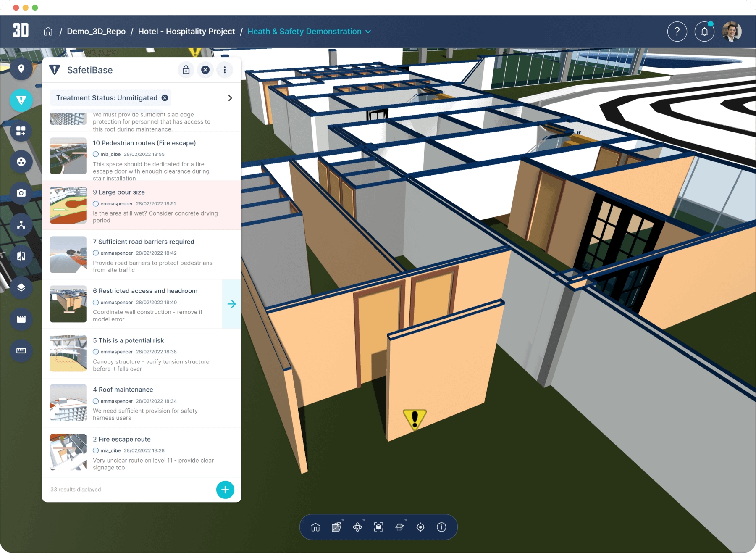The height and width of the screenshot is (553, 756).
Task: Toggle status circle on 4 Roof maintenance
Action: (96, 401)
